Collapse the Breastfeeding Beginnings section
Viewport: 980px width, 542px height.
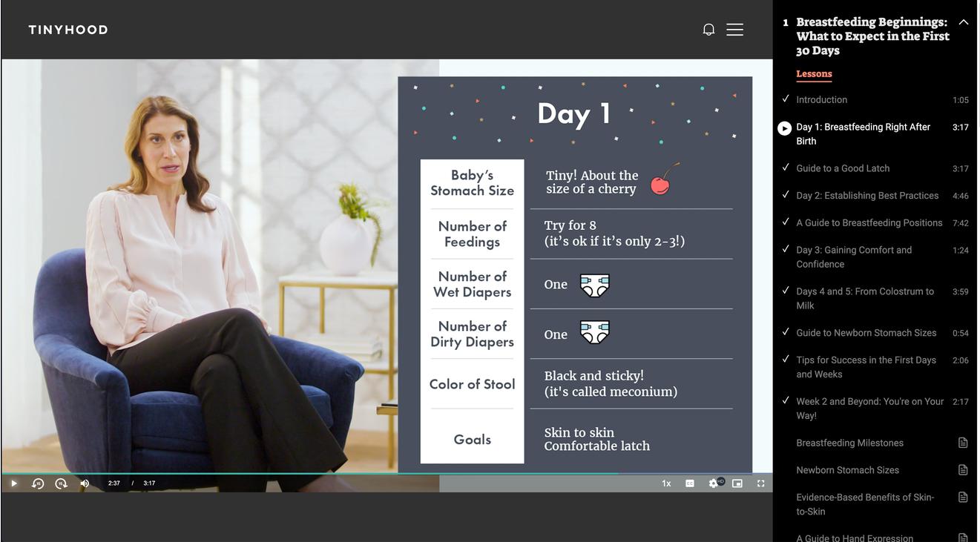964,22
